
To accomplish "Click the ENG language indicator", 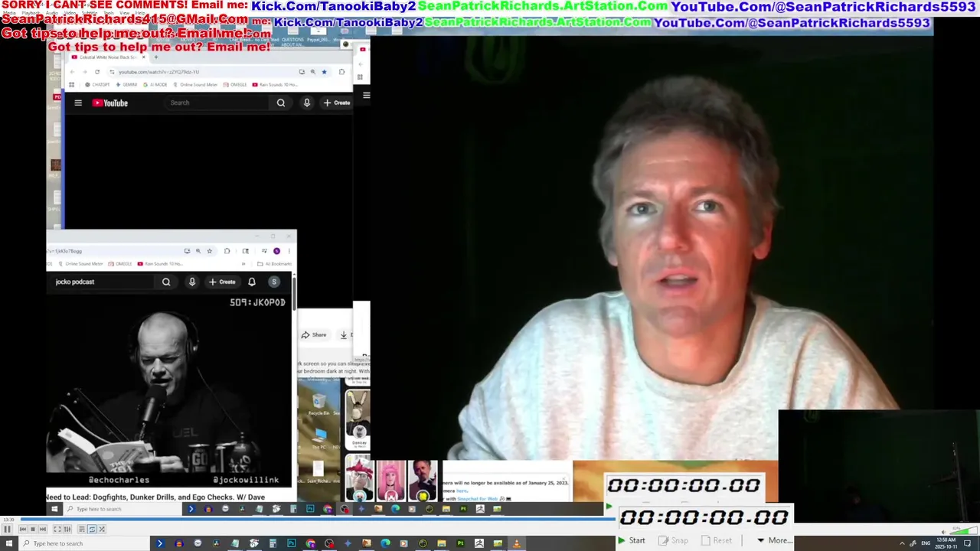I will [926, 543].
